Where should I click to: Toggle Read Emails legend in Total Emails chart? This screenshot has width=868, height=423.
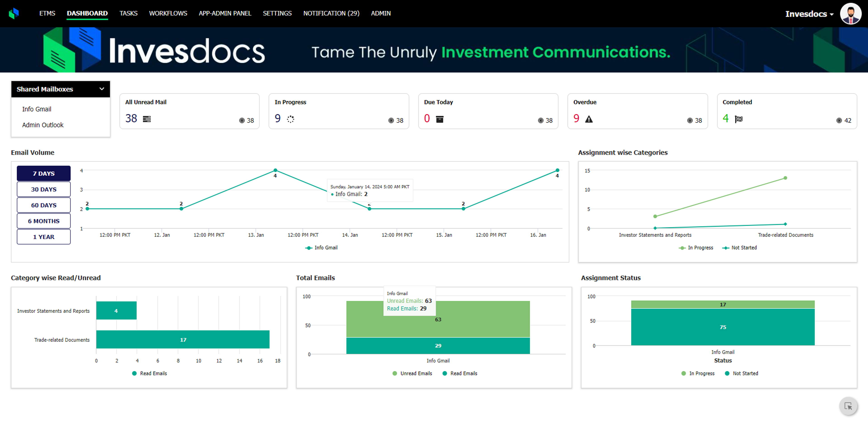tap(460, 373)
